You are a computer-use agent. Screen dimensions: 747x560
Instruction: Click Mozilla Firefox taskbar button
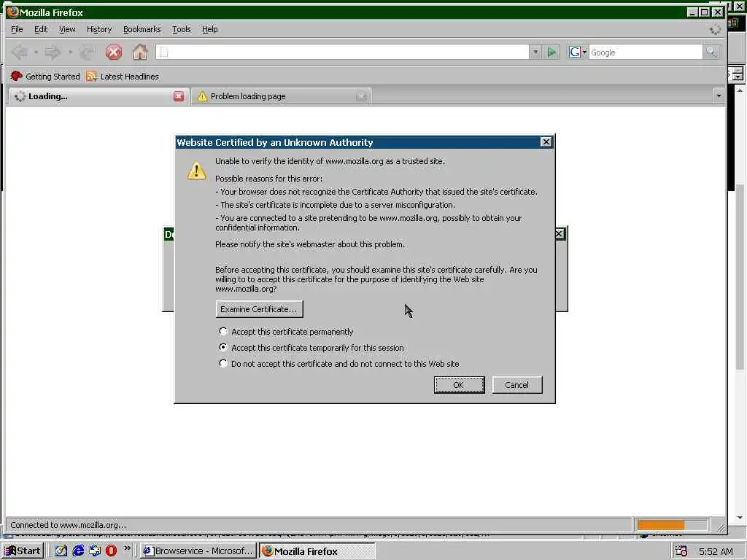317,551
